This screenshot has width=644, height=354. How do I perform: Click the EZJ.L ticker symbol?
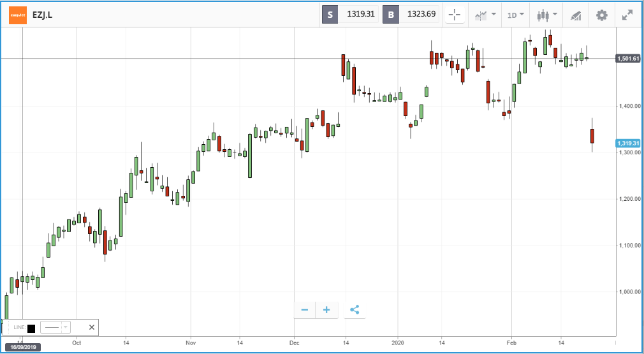click(x=42, y=15)
